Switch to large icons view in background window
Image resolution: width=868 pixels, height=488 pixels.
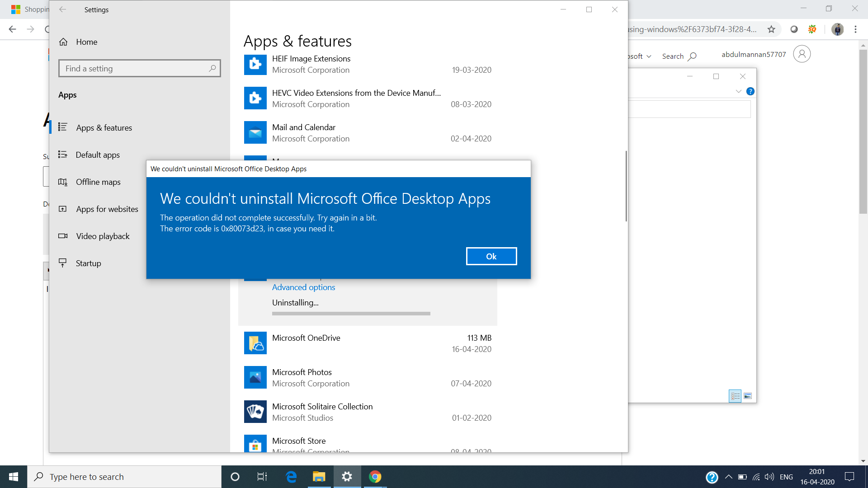(748, 396)
